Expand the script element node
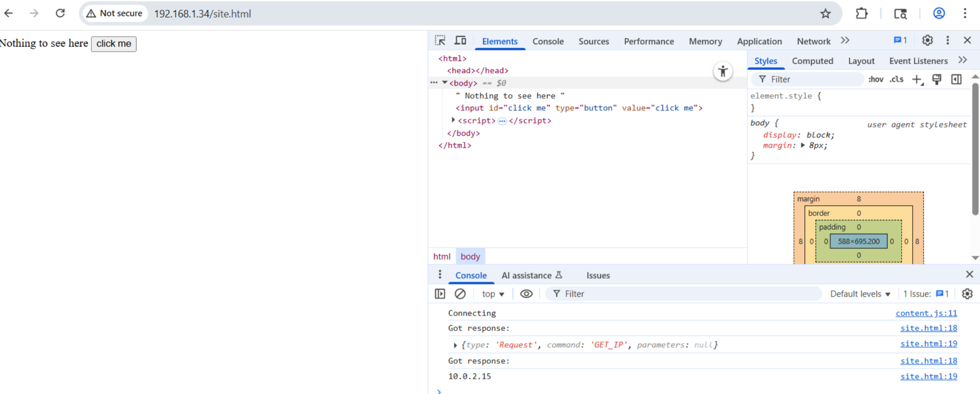This screenshot has width=980, height=394. tap(453, 120)
